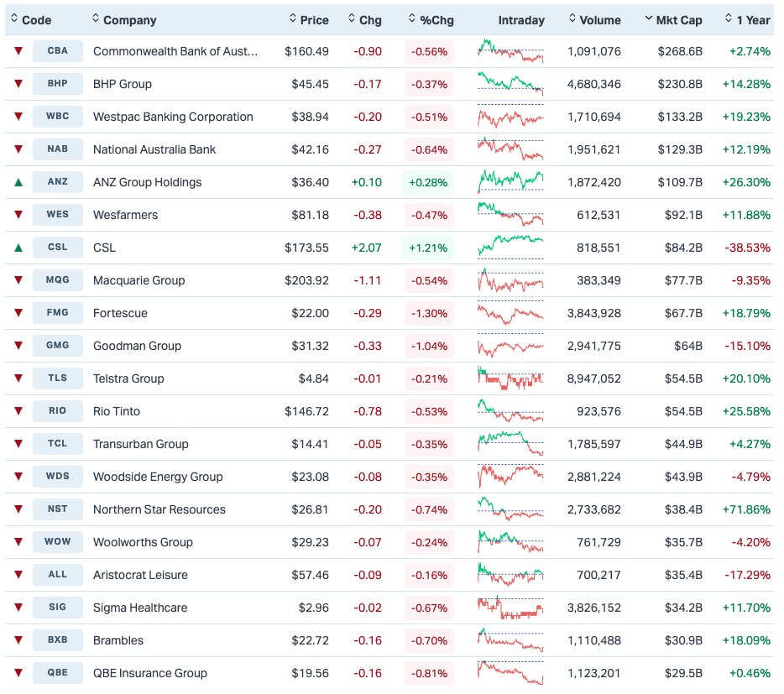The image size is (784, 694).
Task: Select the 4,680,346 BHP volume cell
Action: click(594, 84)
